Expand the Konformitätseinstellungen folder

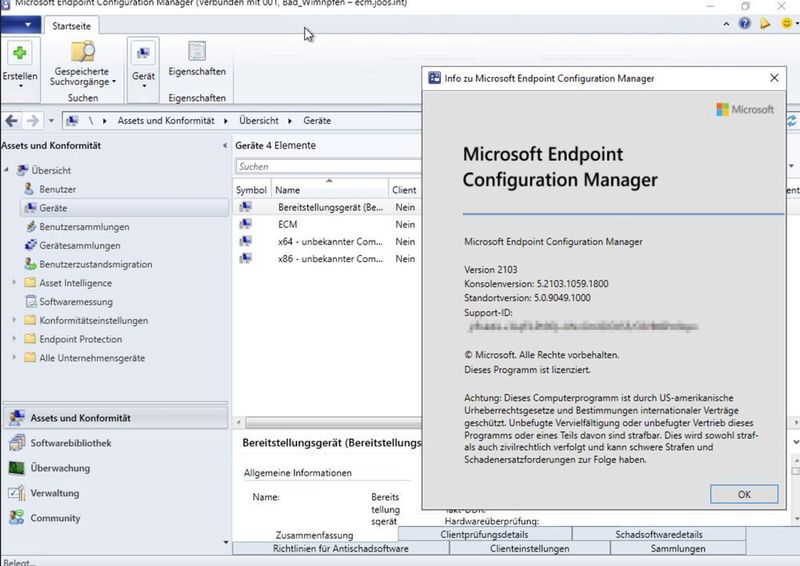coord(14,320)
